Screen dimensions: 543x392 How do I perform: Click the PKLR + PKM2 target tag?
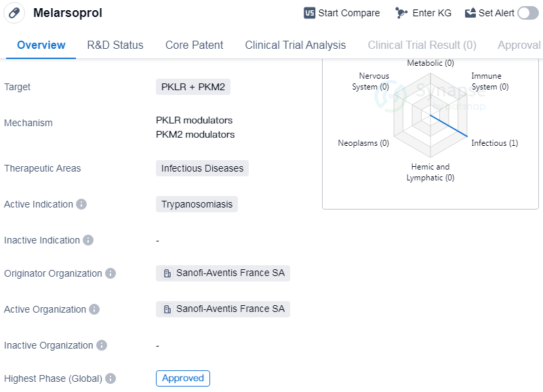point(193,87)
